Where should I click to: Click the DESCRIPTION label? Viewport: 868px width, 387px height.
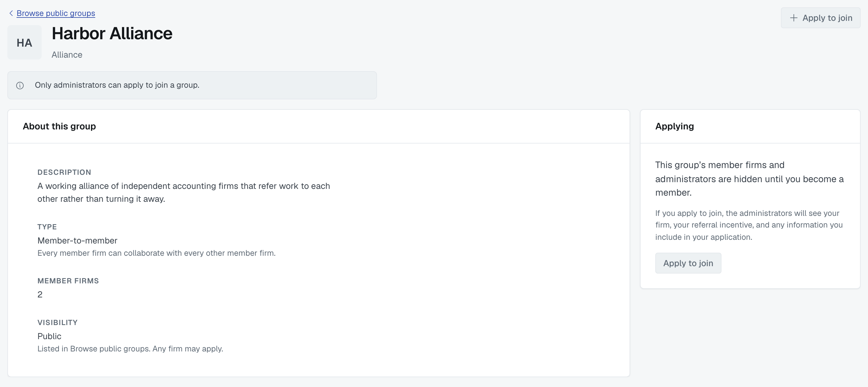click(x=64, y=172)
